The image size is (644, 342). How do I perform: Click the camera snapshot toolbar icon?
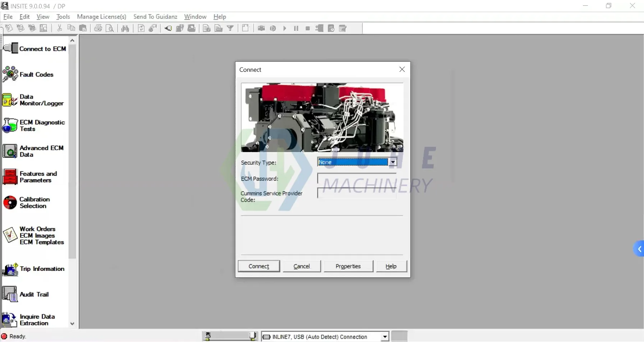pyautogui.click(x=261, y=28)
